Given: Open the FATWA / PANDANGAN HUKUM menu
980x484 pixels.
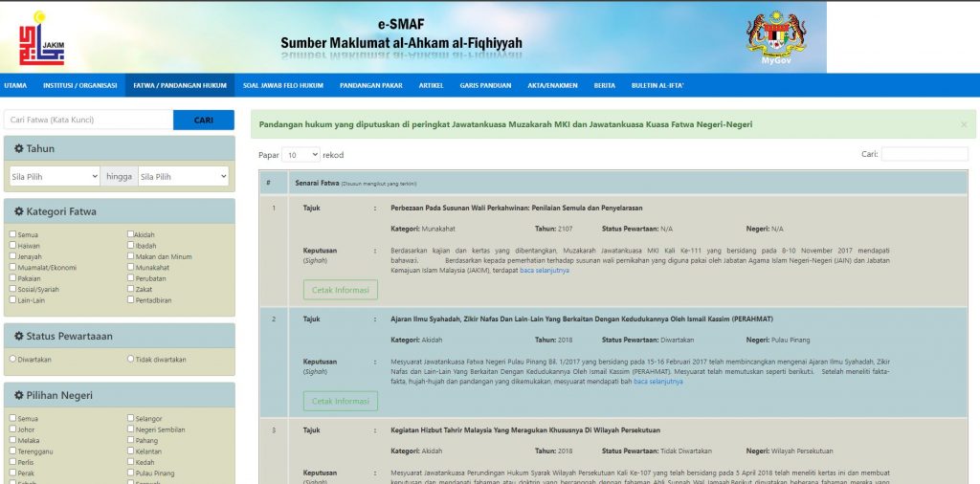Looking at the screenshot, I should [180, 85].
